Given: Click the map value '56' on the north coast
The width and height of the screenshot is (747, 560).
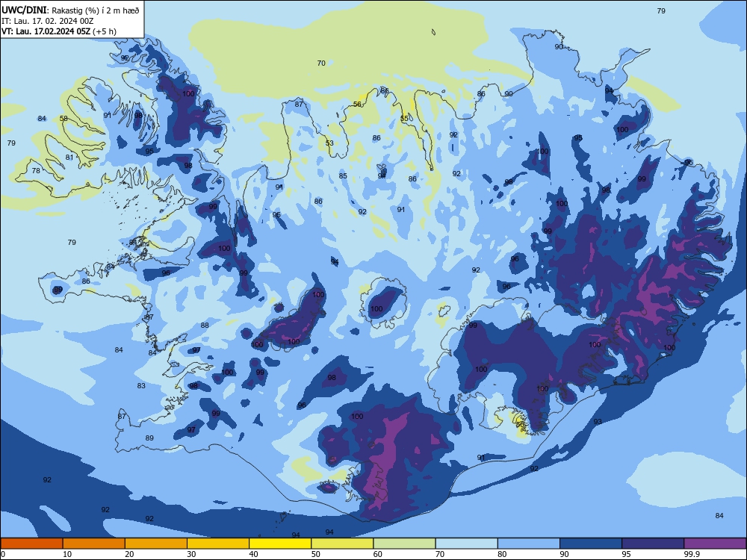Looking at the screenshot, I should [357, 105].
